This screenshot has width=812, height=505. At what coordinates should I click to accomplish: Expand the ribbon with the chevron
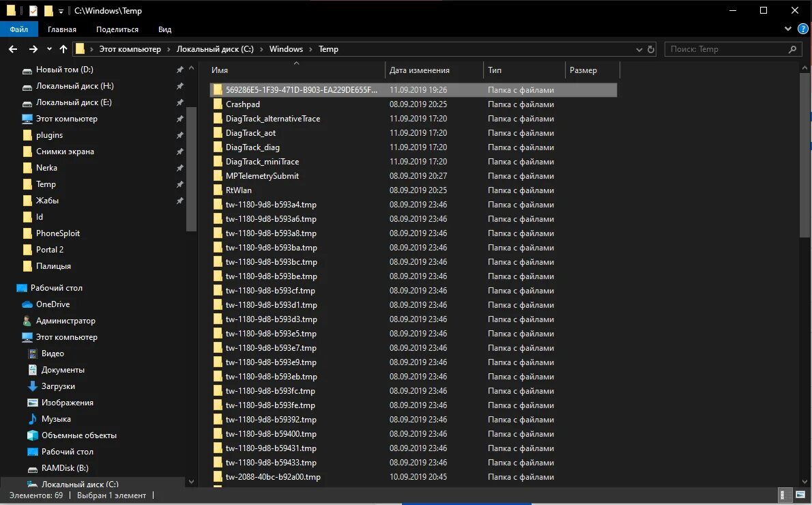coord(787,29)
